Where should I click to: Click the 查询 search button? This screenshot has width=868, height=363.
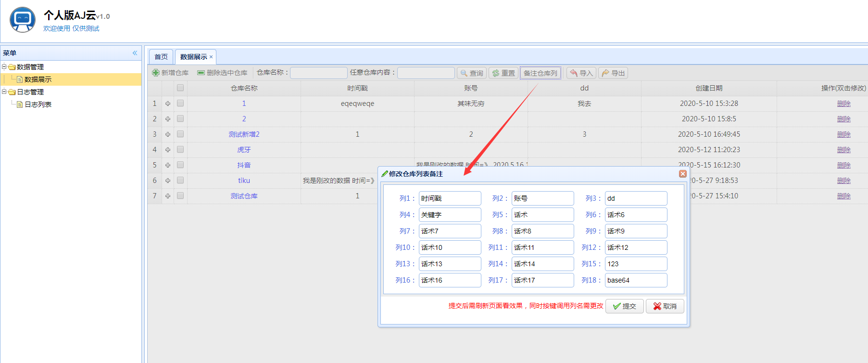click(x=472, y=73)
